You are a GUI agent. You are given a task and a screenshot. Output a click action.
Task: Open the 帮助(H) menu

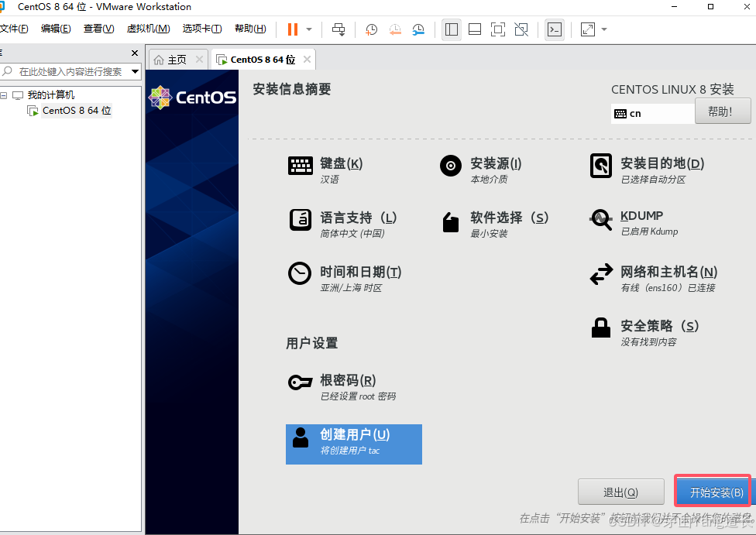(x=250, y=29)
